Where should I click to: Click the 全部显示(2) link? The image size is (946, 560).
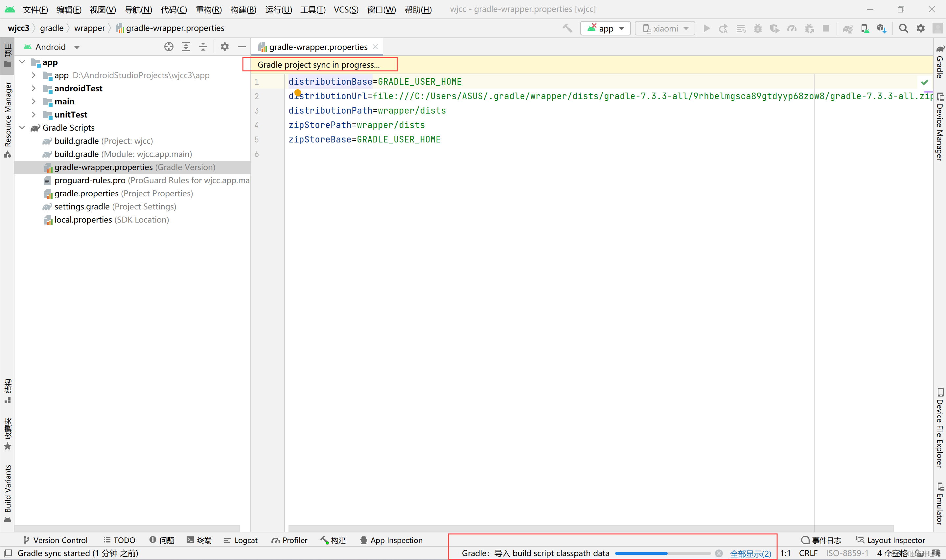point(750,553)
